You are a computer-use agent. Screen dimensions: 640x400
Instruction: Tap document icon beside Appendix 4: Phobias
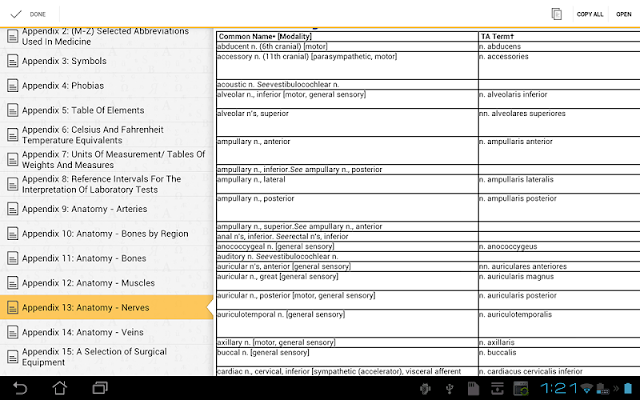point(13,86)
